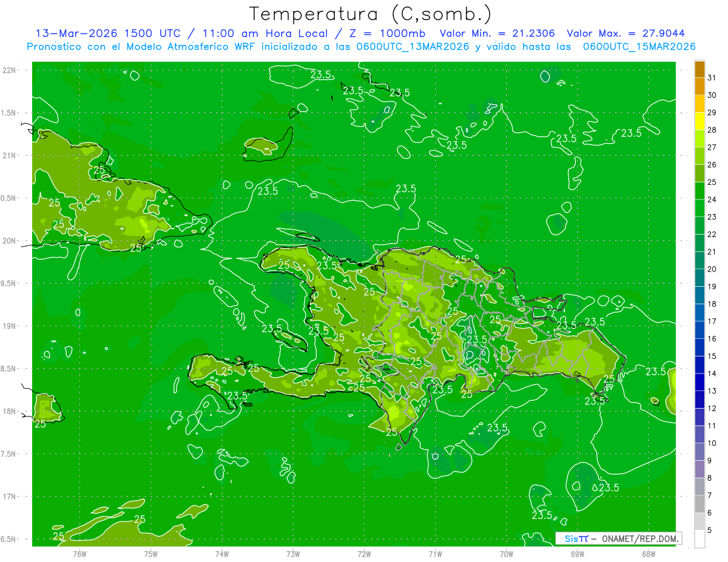Click the 'Valor Max. = 27.9044' readout
Screen dimensions: 728x562
[x=625, y=33]
